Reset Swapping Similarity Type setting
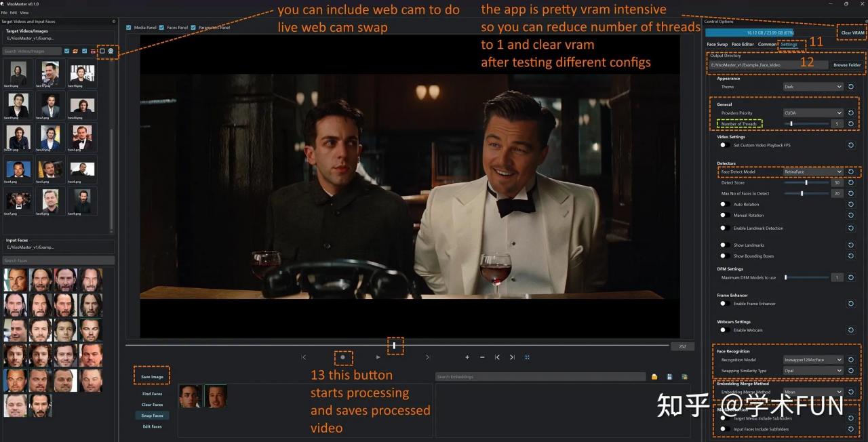 [x=850, y=371]
